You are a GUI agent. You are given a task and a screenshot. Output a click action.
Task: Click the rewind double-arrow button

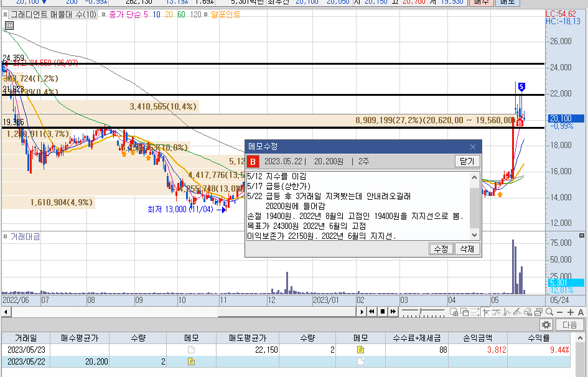pyautogui.click(x=371, y=312)
